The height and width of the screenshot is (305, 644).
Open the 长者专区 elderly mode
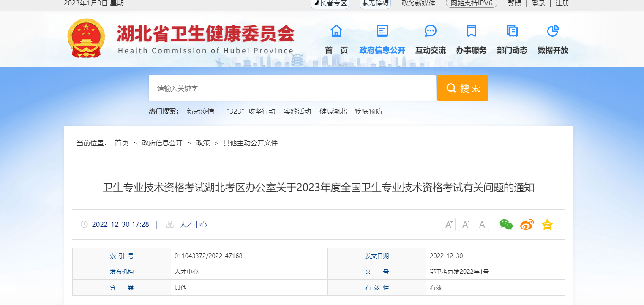point(330,3)
